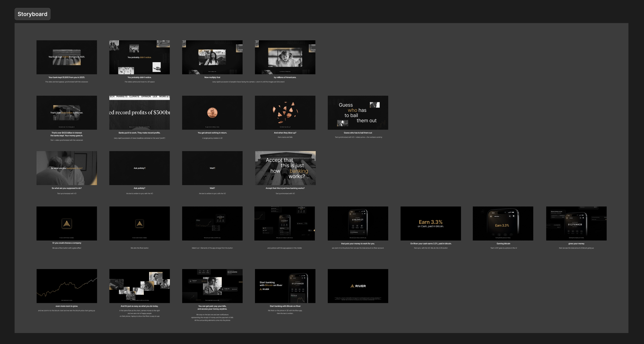The image size is (644, 344).
Task: Click caption 'Ask politely?' below the frame
Action: (x=140, y=188)
